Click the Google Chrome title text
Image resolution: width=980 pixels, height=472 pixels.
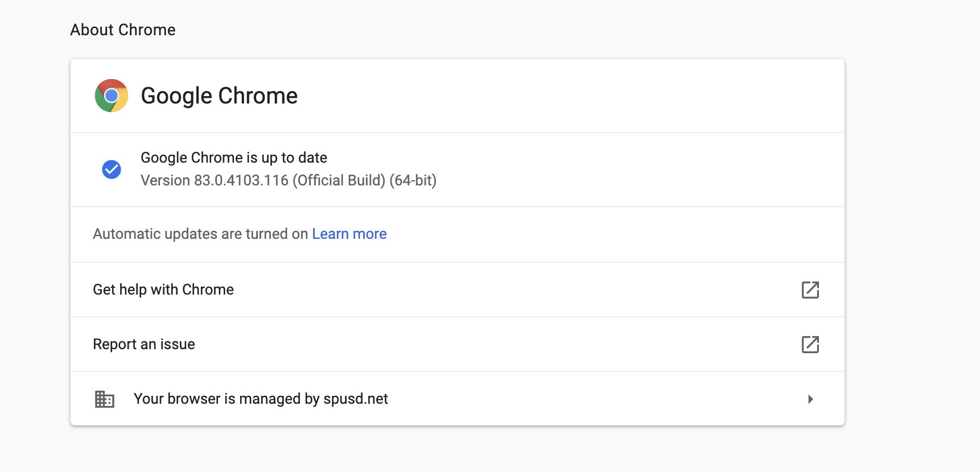(219, 96)
